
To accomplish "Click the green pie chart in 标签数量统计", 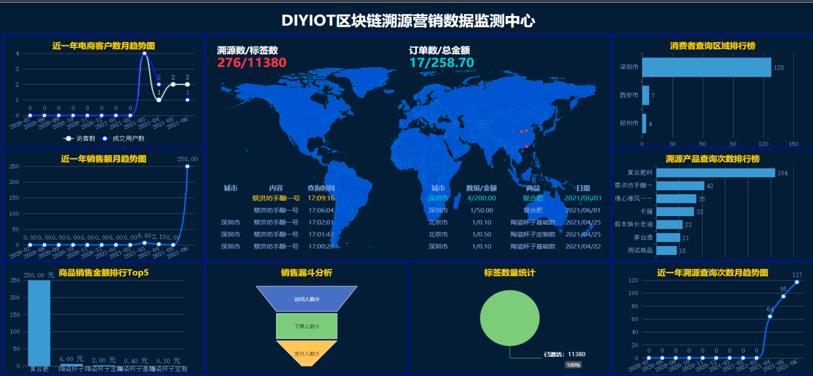I will pyautogui.click(x=510, y=317).
